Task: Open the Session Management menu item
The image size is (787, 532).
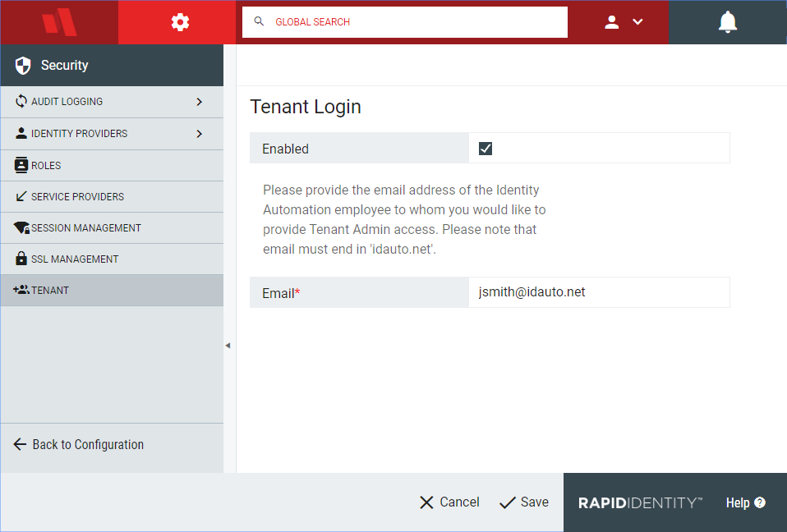Action: (112, 228)
